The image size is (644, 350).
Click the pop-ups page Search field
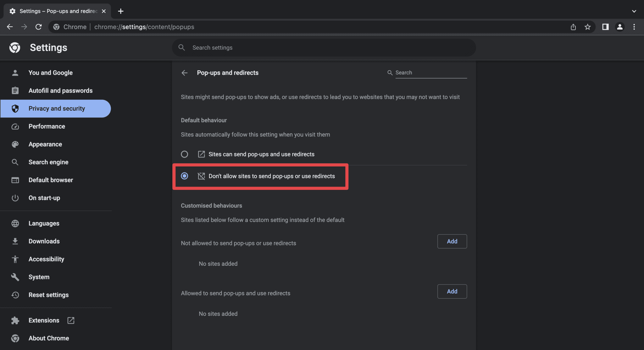(x=430, y=73)
